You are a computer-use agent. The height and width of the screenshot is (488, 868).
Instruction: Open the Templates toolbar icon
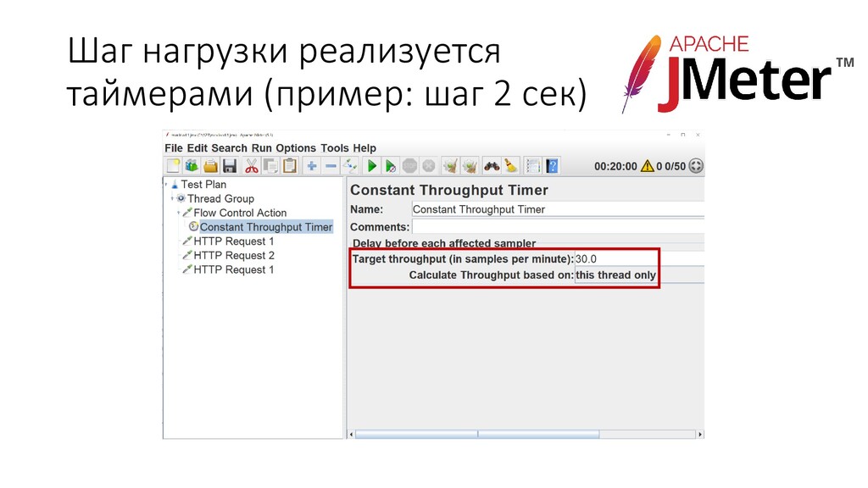[192, 166]
